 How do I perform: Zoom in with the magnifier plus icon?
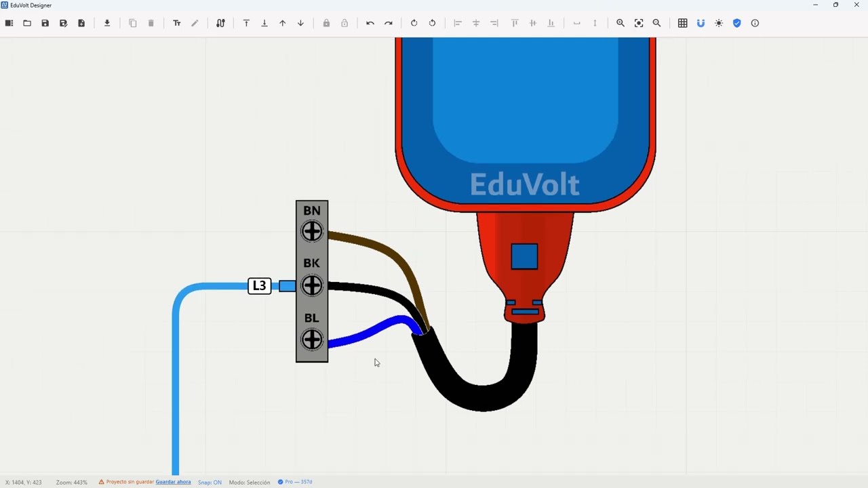pyautogui.click(x=620, y=23)
